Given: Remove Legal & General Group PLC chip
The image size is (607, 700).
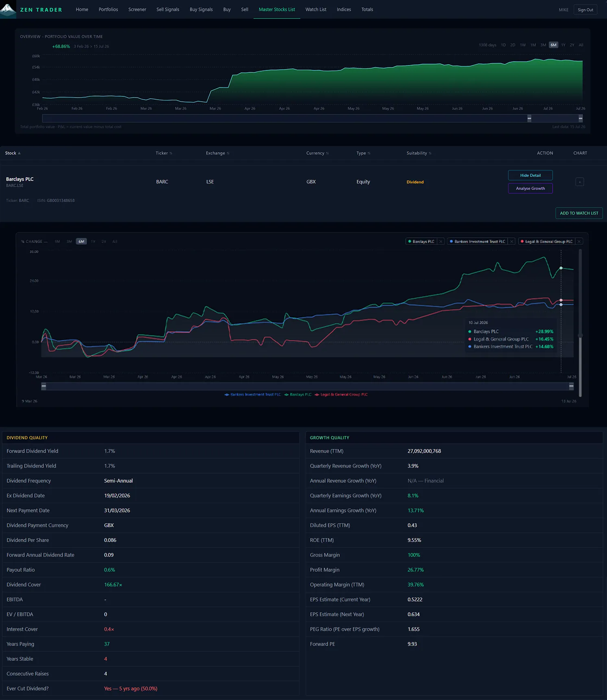Looking at the screenshot, I should click(579, 242).
